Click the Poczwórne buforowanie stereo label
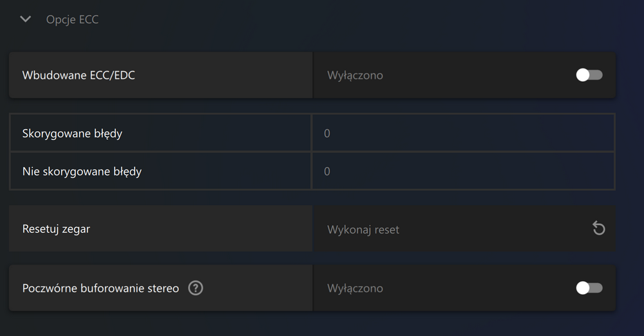 (100, 288)
